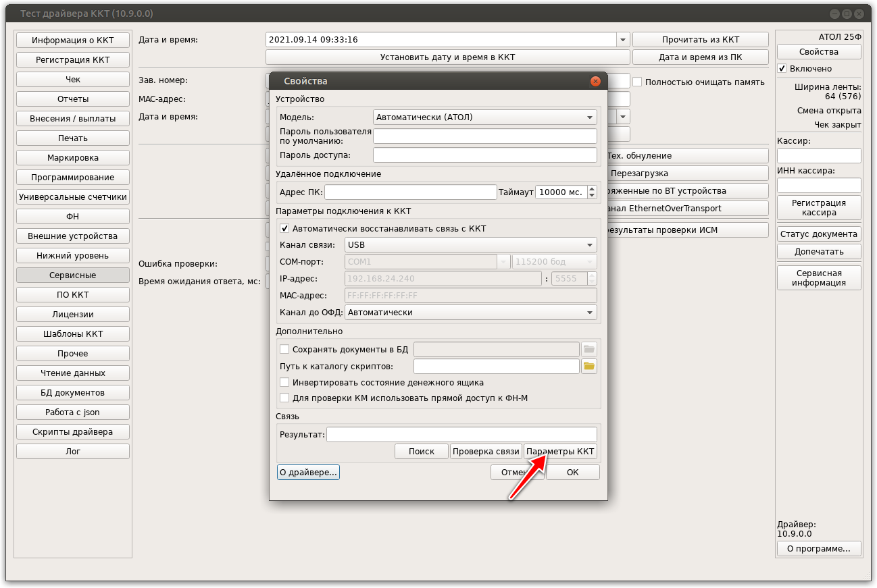
Task: Go to Отчеты section
Action: (x=73, y=99)
